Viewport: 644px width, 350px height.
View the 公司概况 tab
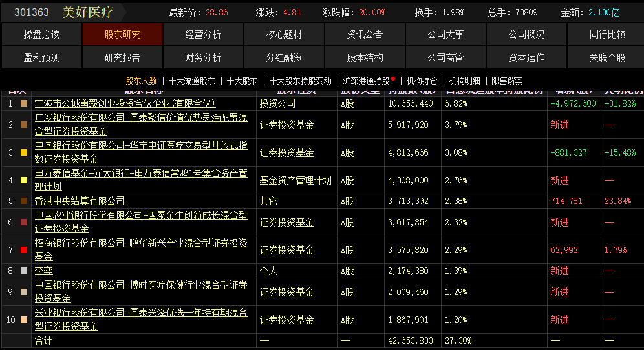pos(526,34)
